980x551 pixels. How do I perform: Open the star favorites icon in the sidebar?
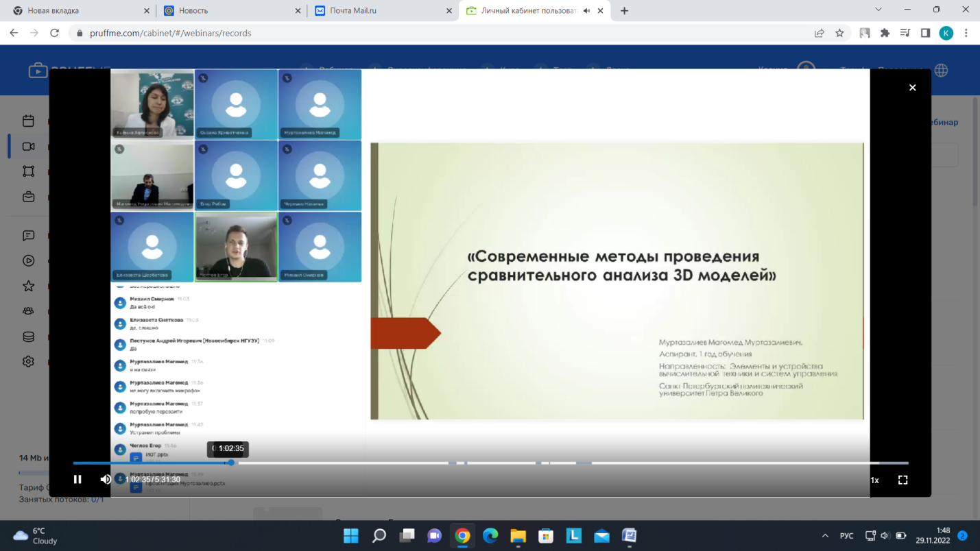28,286
